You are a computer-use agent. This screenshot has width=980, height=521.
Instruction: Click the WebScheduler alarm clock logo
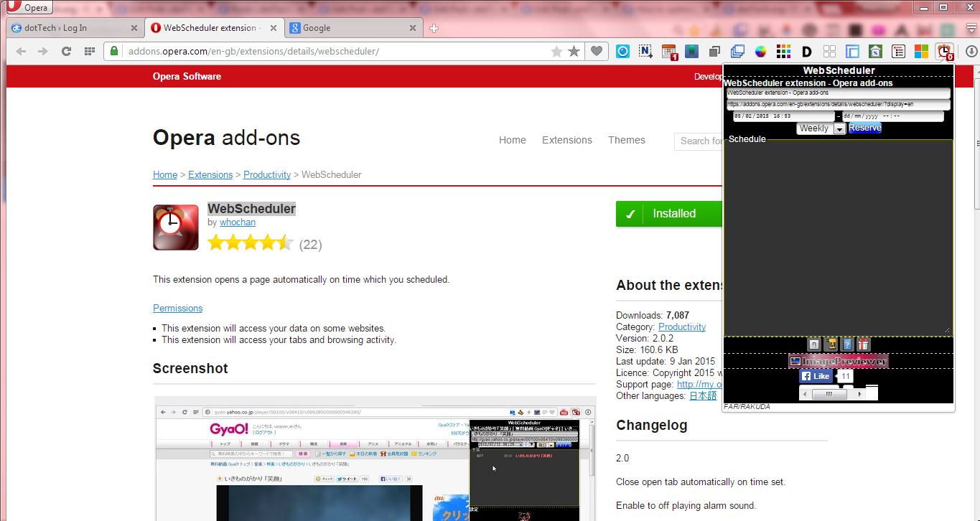[176, 227]
